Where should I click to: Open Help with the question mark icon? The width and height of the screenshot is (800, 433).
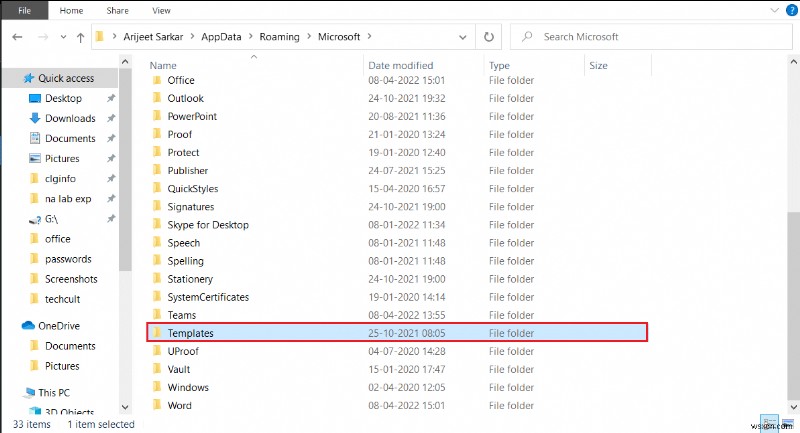tap(792, 10)
